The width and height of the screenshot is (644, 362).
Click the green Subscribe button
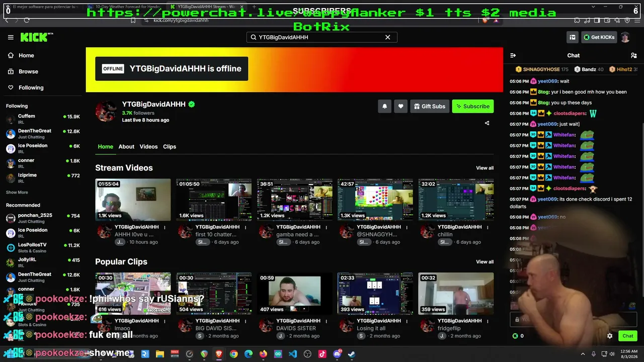click(x=473, y=106)
